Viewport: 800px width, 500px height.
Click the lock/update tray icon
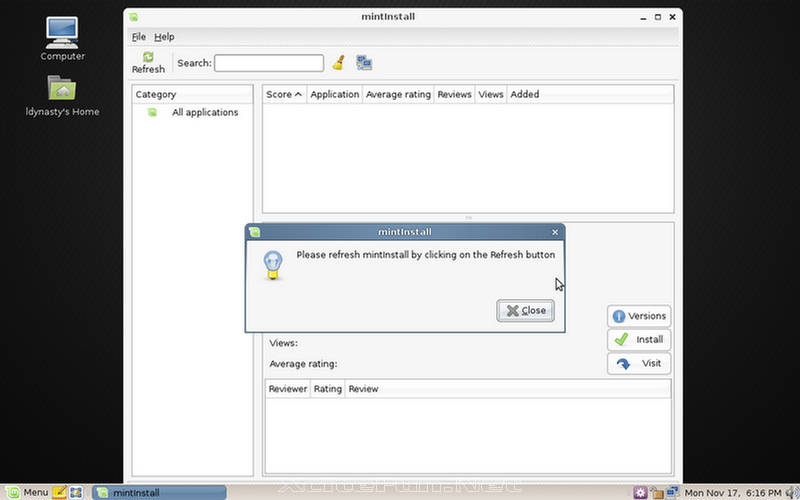click(x=657, y=493)
